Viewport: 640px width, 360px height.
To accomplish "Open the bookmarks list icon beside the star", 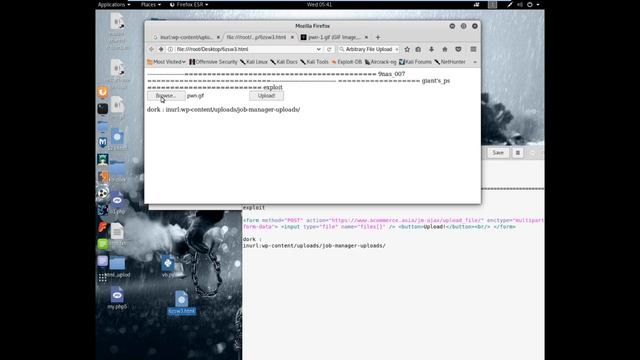I will pyautogui.click(x=418, y=49).
